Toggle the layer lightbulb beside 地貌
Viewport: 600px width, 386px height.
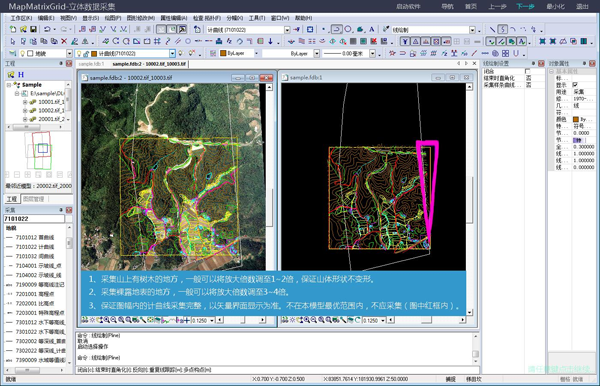(23, 53)
